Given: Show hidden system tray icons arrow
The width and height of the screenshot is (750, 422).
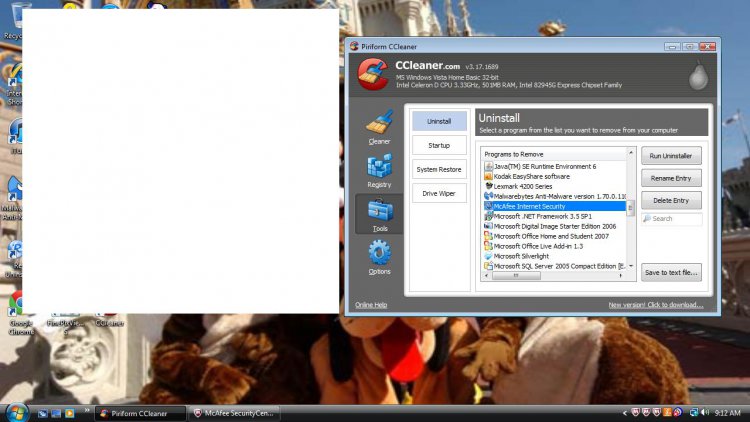Looking at the screenshot, I should click(x=625, y=413).
